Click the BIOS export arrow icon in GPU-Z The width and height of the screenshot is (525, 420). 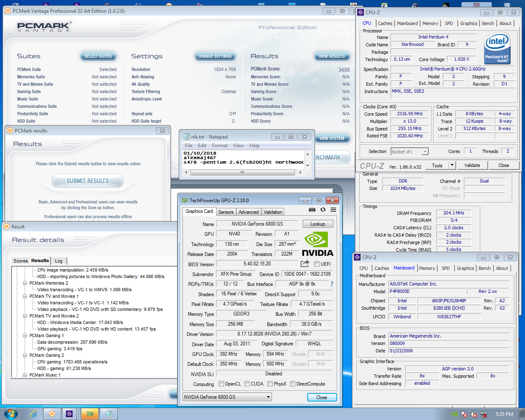[x=305, y=264]
